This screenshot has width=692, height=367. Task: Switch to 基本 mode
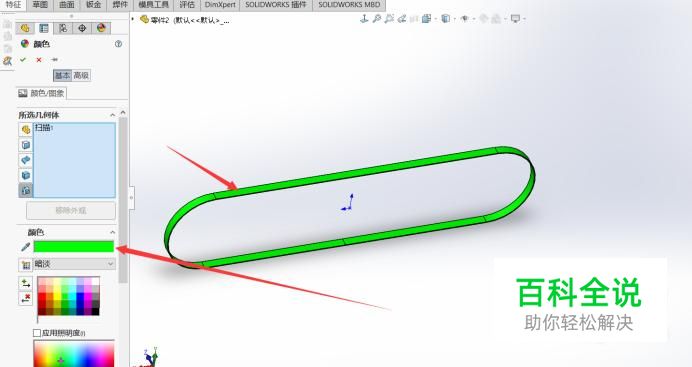pos(62,75)
